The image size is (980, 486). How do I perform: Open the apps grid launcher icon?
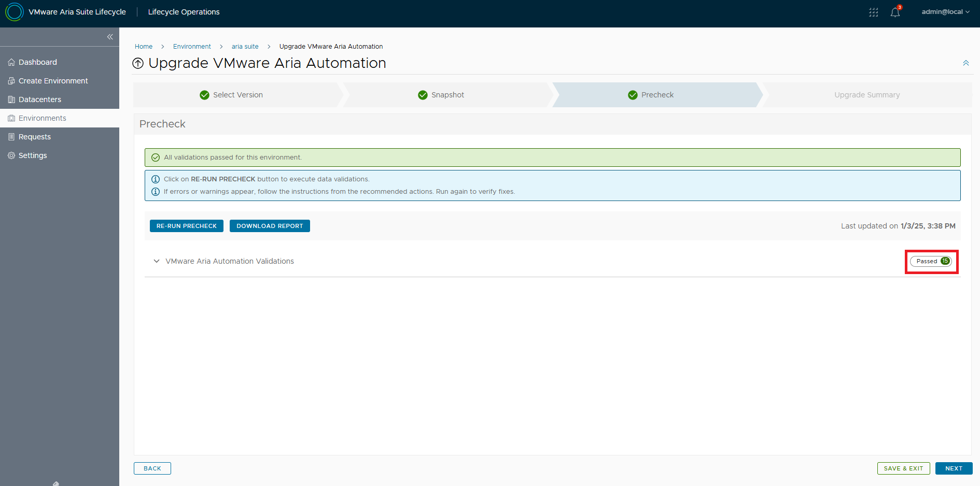(x=874, y=12)
